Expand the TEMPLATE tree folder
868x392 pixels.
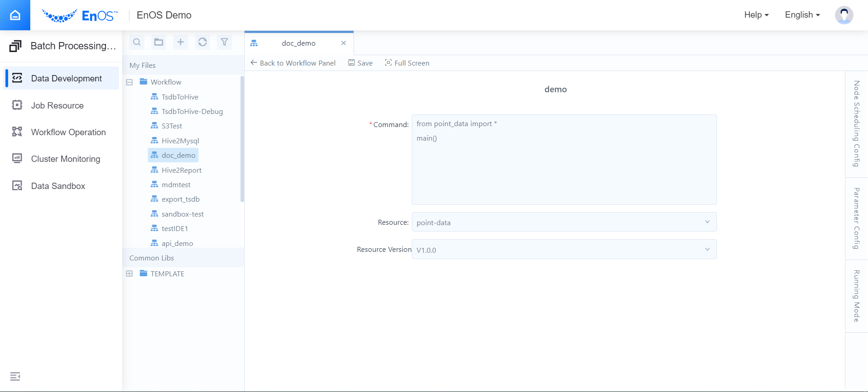(129, 274)
